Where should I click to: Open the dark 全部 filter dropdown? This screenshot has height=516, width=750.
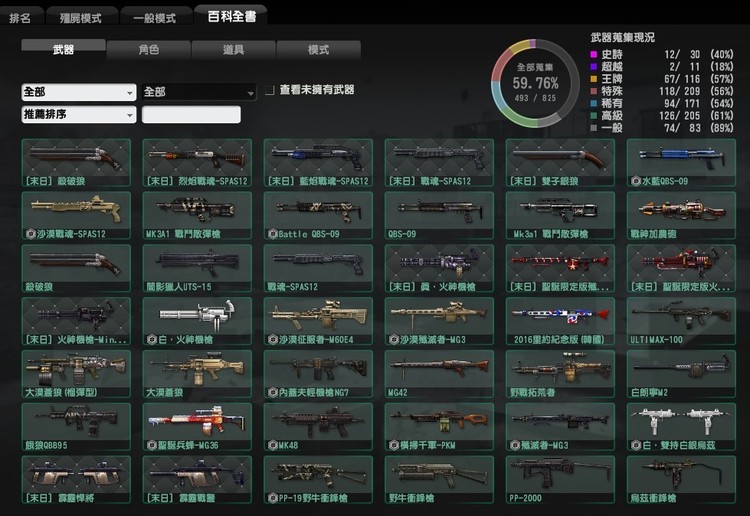pyautogui.click(x=199, y=92)
